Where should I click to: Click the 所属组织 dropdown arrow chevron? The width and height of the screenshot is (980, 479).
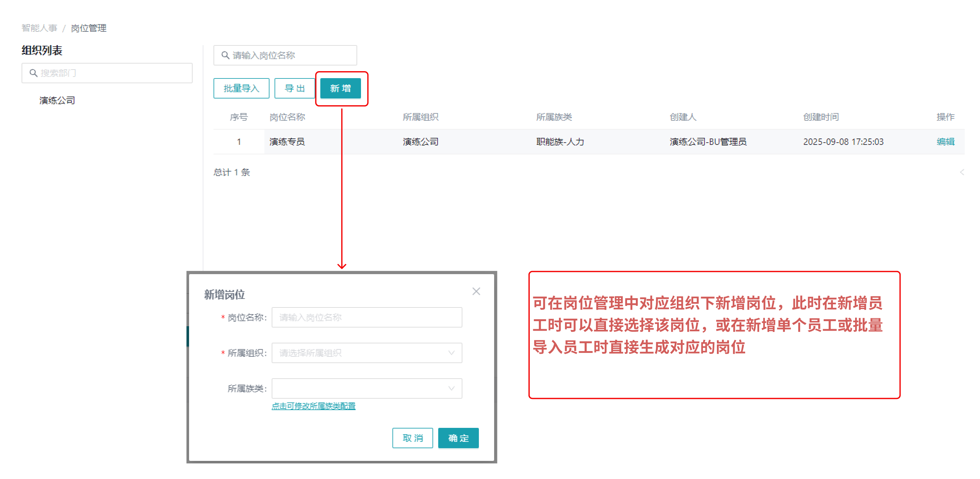pyautogui.click(x=451, y=353)
